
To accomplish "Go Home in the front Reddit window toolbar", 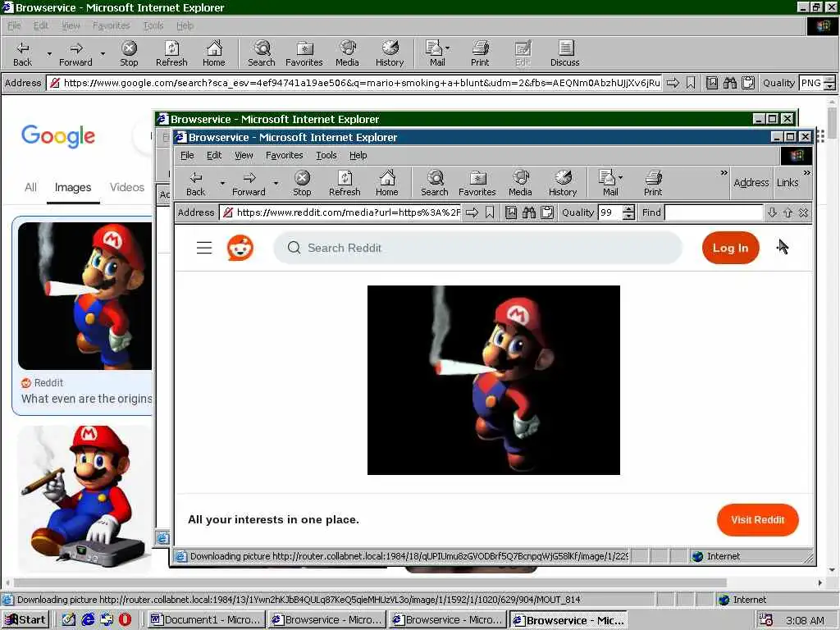I will (x=387, y=183).
